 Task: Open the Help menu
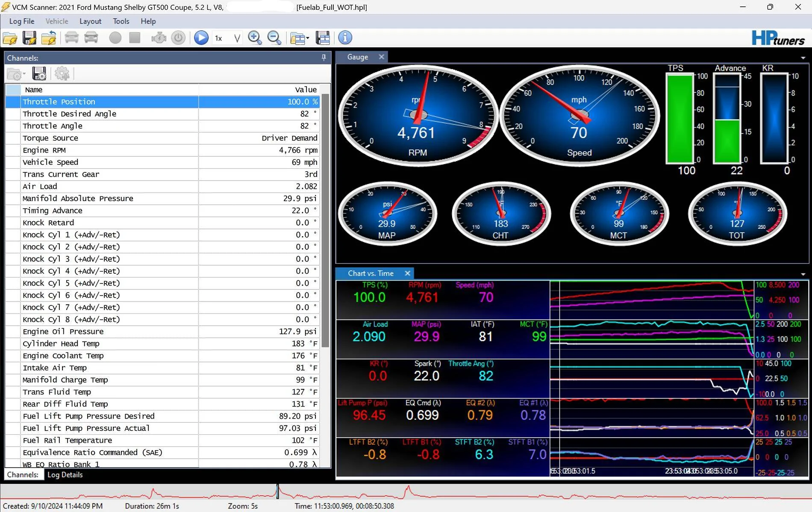point(148,21)
